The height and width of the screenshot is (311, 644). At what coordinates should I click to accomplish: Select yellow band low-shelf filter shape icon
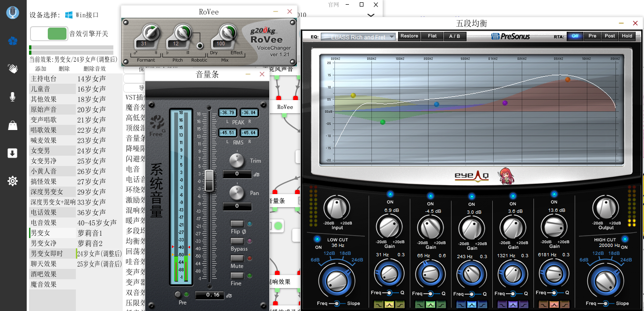378,305
